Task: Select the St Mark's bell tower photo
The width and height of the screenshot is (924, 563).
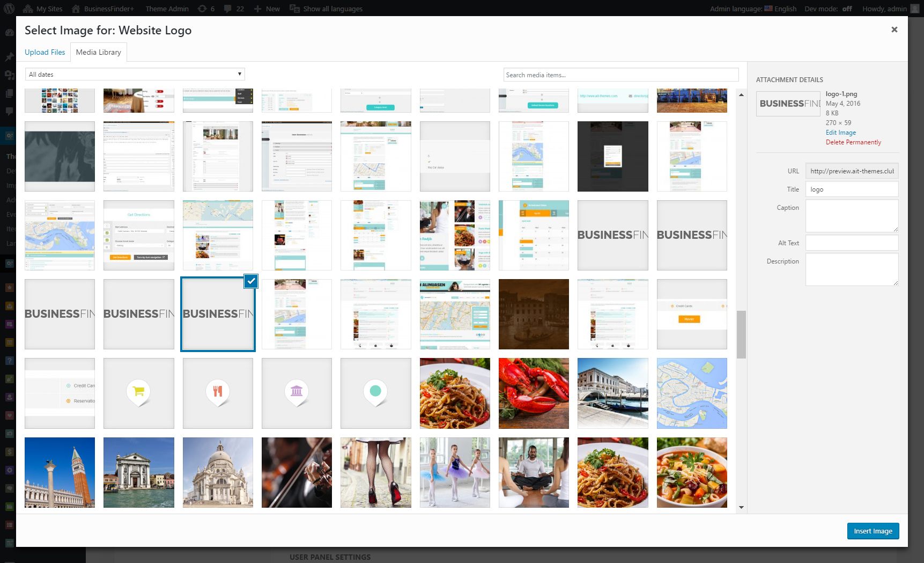Action: 60,472
